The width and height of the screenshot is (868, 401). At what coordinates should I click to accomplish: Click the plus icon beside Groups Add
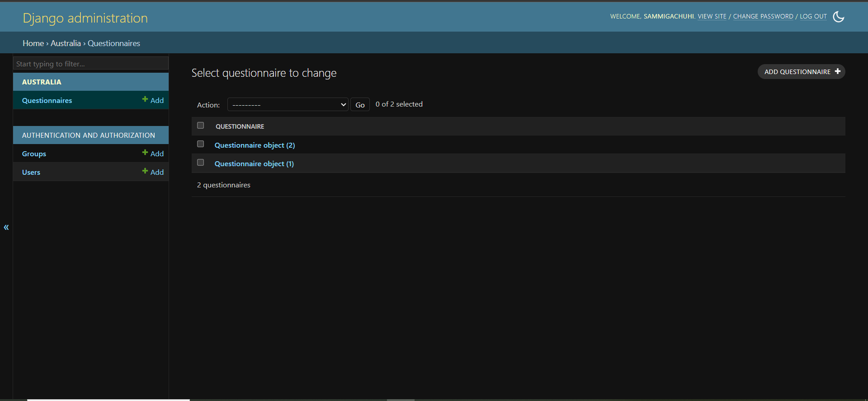[x=145, y=153]
